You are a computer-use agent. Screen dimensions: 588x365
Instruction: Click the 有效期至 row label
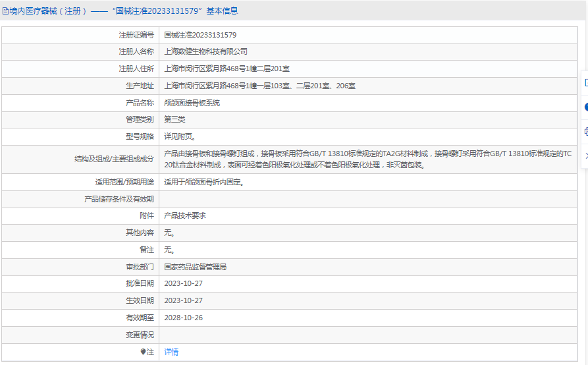tap(140, 318)
